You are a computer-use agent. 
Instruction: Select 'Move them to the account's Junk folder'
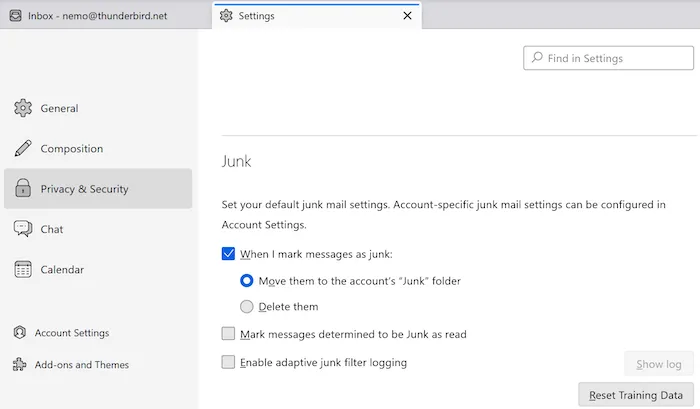tap(247, 281)
